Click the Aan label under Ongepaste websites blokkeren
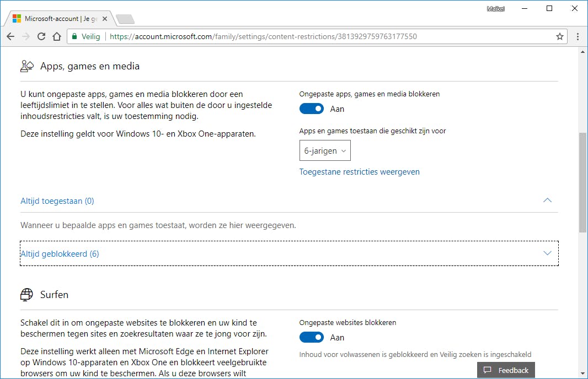 pos(337,338)
